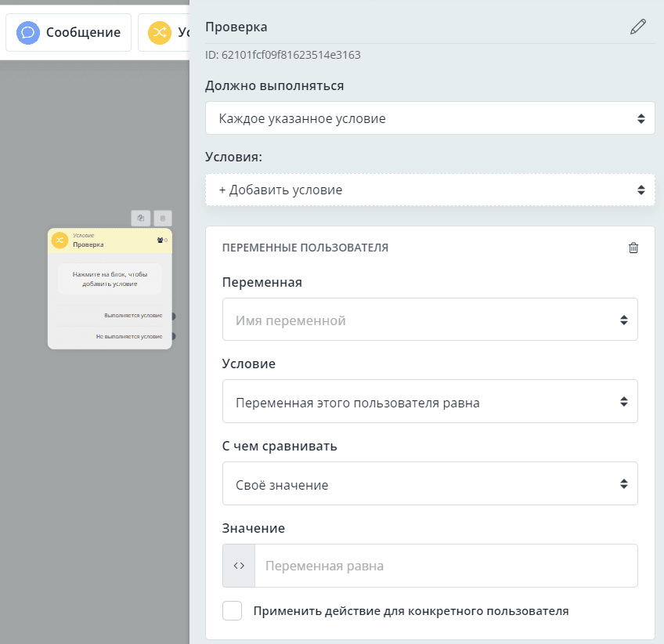Open the Переменная этого пользователя равна dropdown

click(430, 402)
